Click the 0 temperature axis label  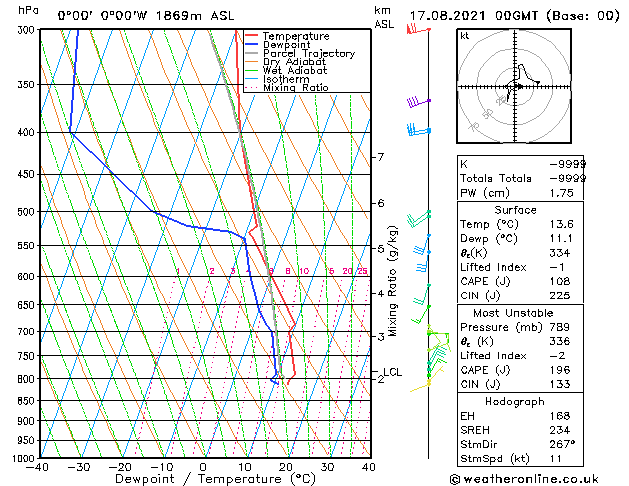203,467
